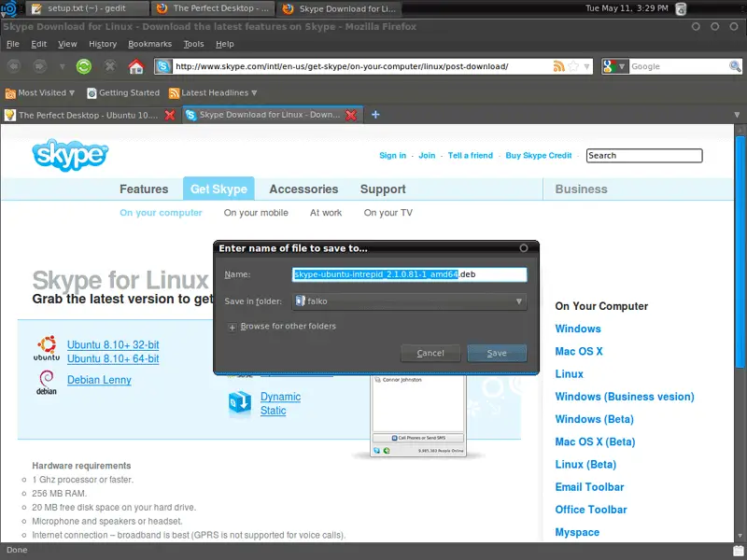Click the Buy Skype Credit link
This screenshot has height=560, width=747.
click(539, 155)
